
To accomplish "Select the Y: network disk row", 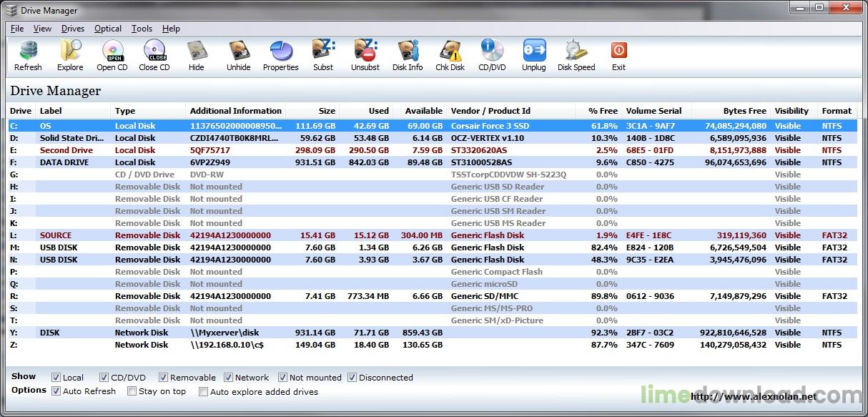I will coord(214,333).
